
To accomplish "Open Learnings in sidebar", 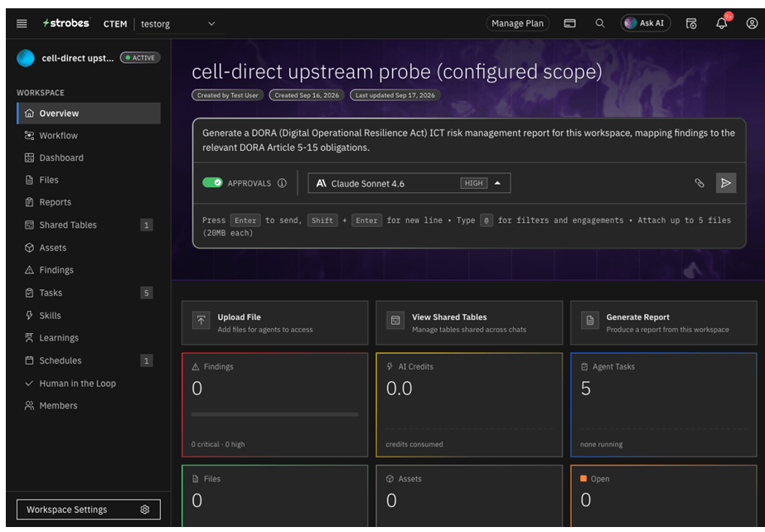I will click(89, 337).
